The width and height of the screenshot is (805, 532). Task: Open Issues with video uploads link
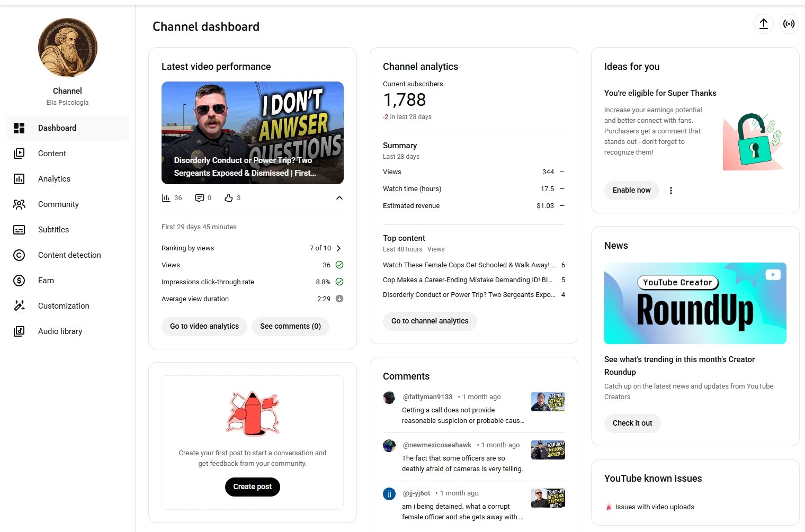click(654, 507)
